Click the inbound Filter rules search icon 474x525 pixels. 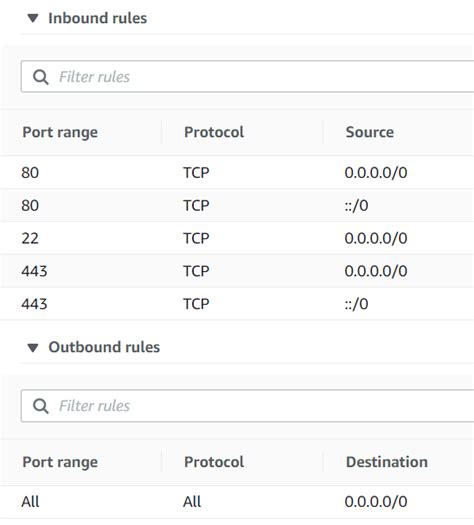(41, 77)
